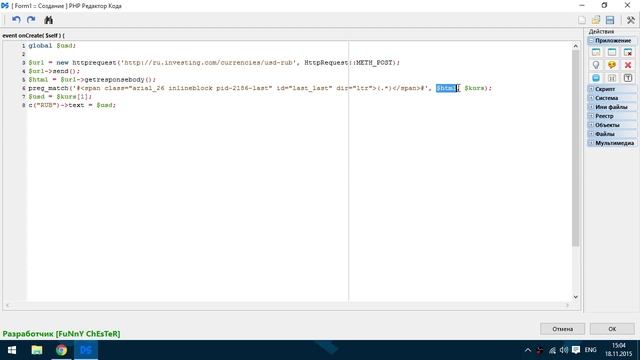Expand the Реестр section
640x360 pixels.
coord(591,116)
